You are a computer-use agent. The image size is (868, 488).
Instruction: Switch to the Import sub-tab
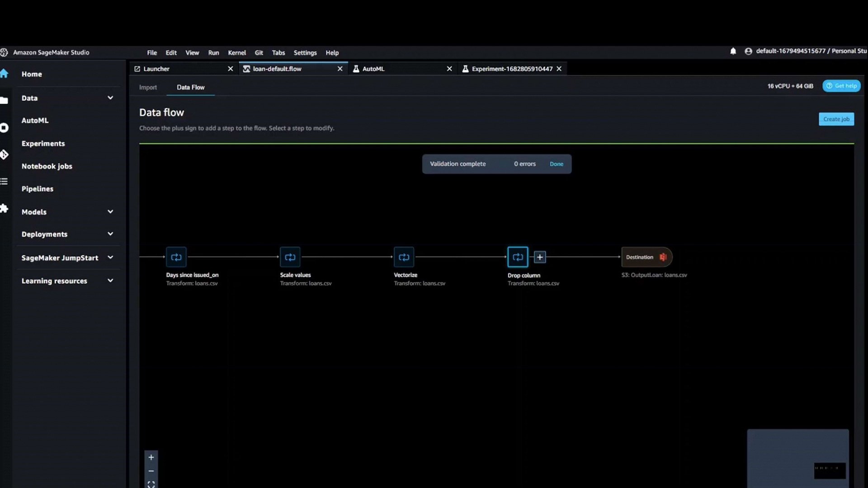(x=148, y=87)
